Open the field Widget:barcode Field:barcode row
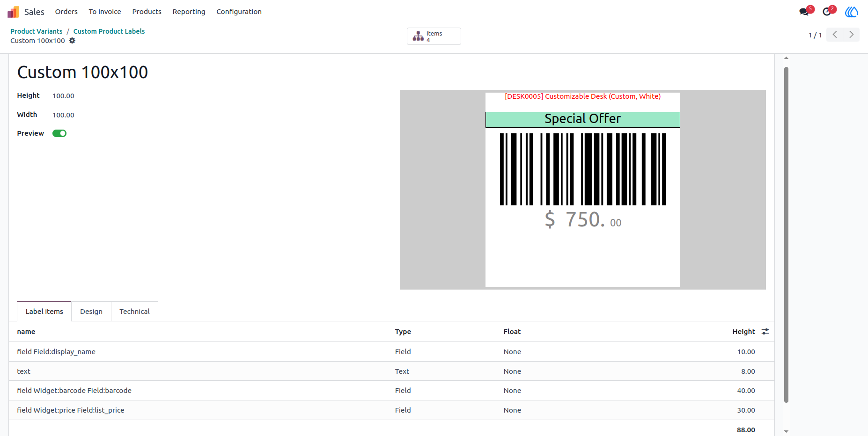 (391, 391)
